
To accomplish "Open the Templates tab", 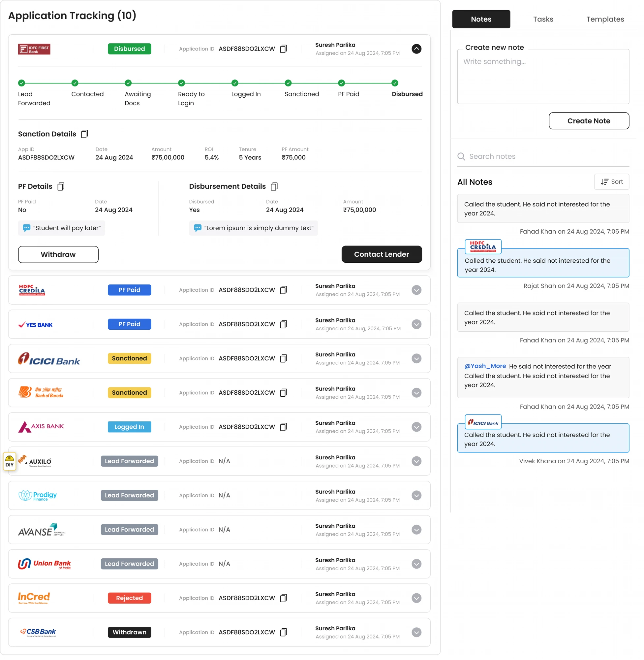I will [605, 19].
